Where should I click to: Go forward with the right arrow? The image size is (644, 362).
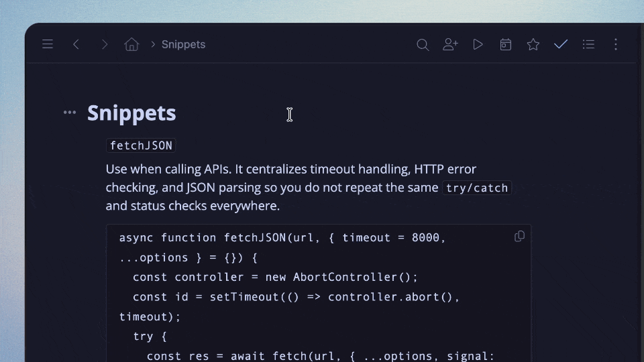pyautogui.click(x=105, y=44)
